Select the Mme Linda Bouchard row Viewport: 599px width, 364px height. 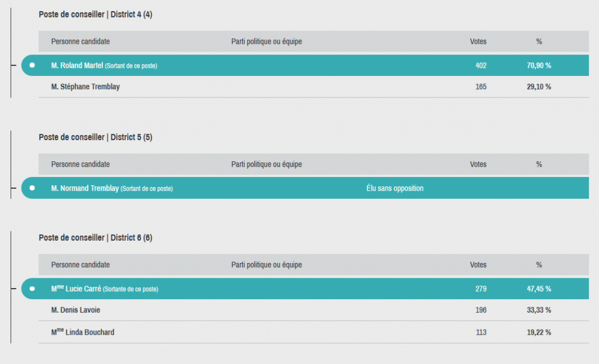(x=314, y=332)
